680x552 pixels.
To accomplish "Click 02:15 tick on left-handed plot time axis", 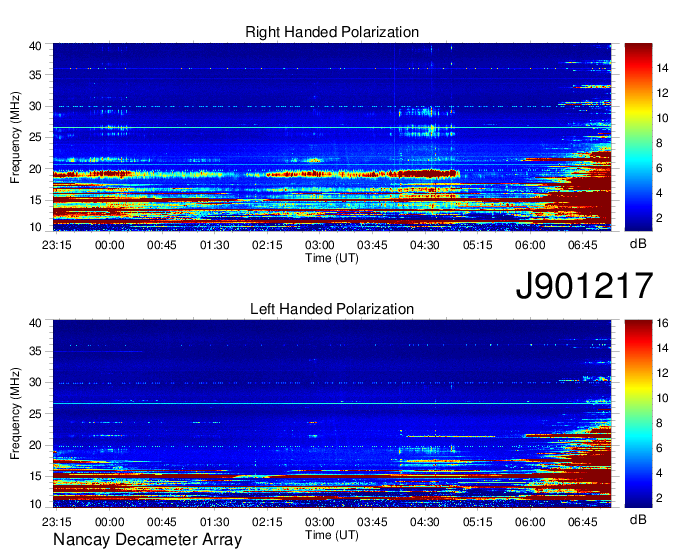I will 267,522.
